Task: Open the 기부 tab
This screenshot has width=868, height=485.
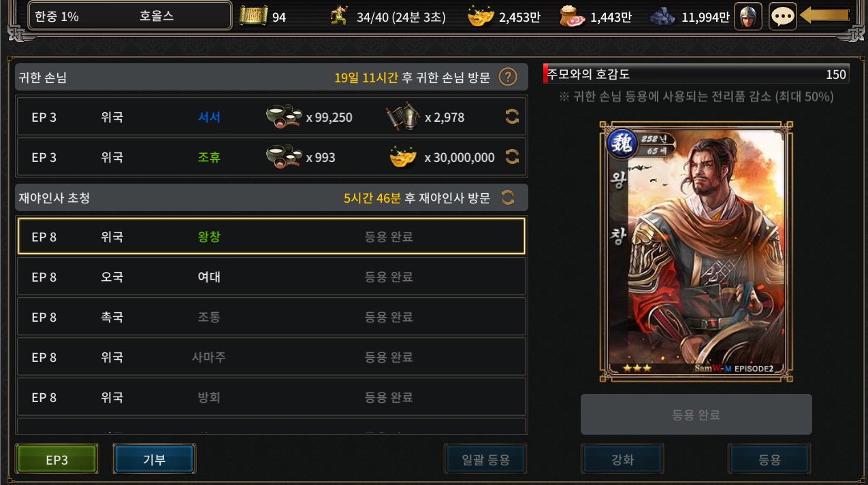Action: tap(155, 459)
